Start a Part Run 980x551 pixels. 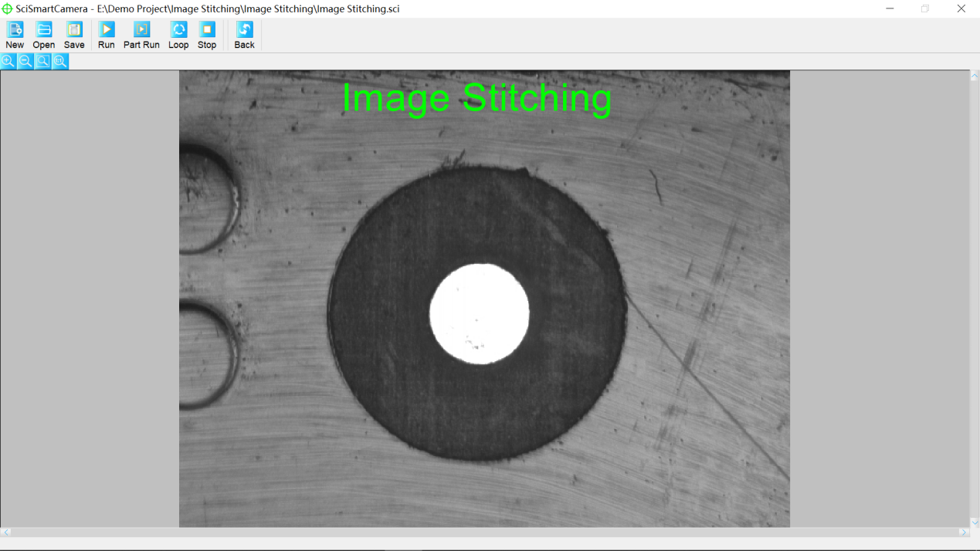click(141, 35)
